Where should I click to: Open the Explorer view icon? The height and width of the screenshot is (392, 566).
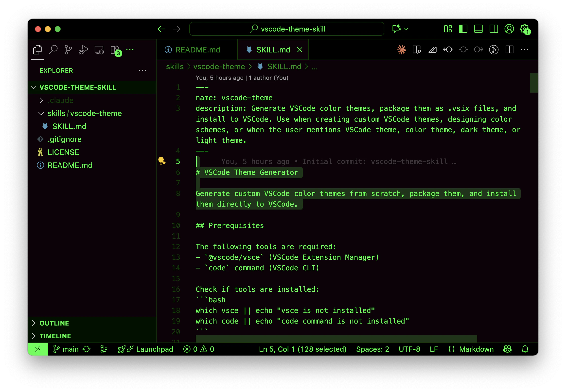coord(37,50)
